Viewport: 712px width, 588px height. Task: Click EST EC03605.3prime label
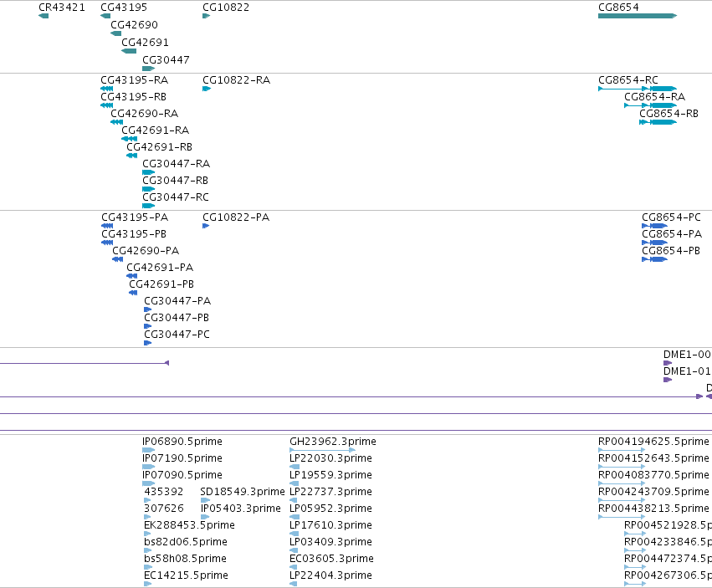coord(332,560)
